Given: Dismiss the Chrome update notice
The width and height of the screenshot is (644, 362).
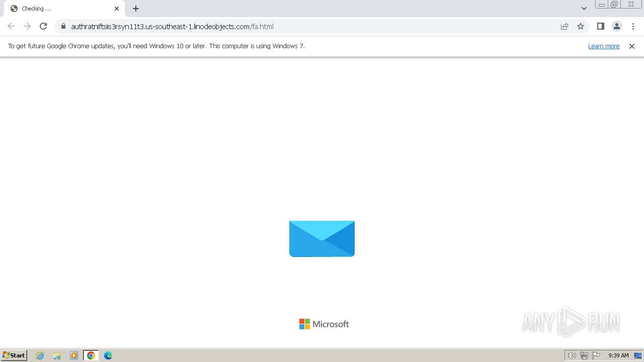Looking at the screenshot, I should click(x=632, y=46).
